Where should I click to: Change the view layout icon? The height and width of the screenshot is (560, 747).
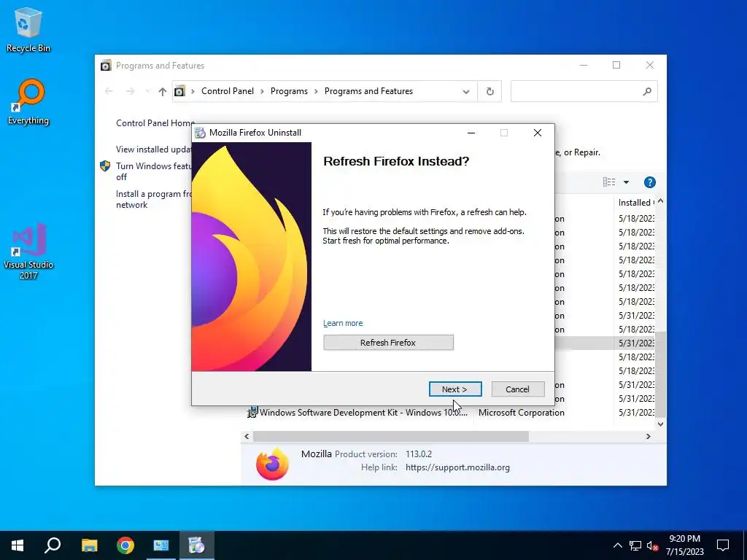click(609, 182)
